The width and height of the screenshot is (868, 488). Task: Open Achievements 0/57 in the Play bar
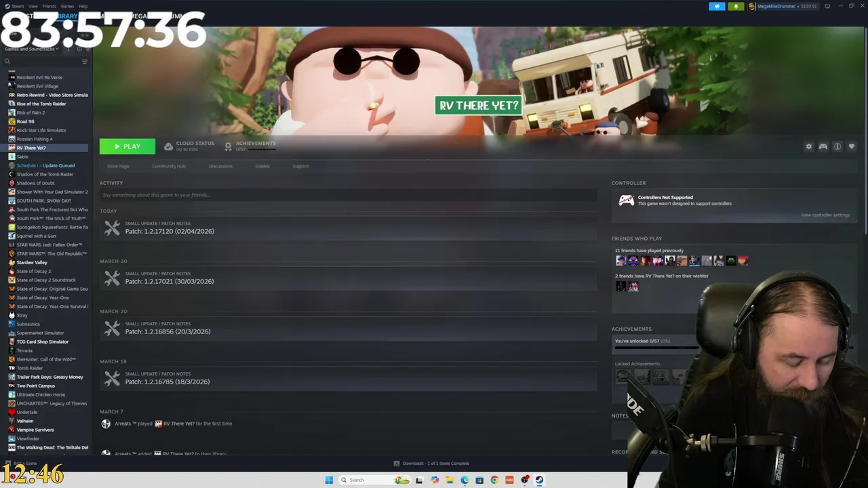point(250,146)
